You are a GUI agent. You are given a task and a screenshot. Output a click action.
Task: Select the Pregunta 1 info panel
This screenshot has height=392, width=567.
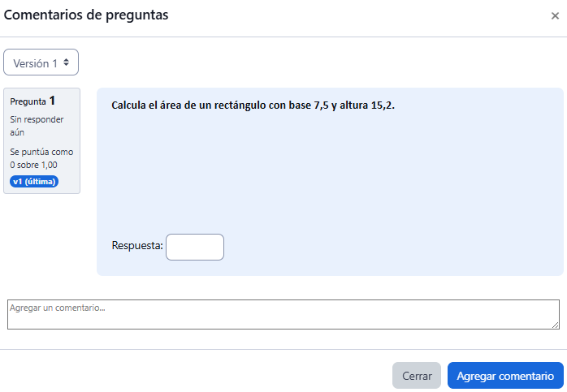point(42,140)
